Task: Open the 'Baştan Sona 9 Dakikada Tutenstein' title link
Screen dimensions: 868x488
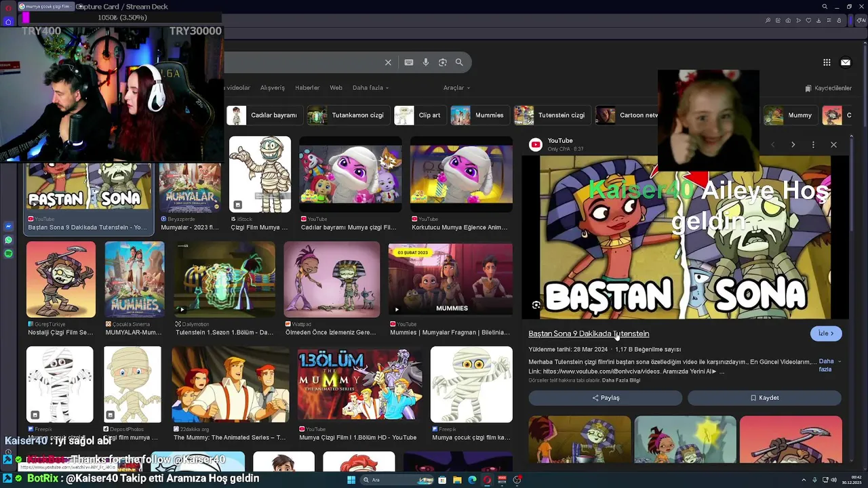Action: tap(589, 333)
